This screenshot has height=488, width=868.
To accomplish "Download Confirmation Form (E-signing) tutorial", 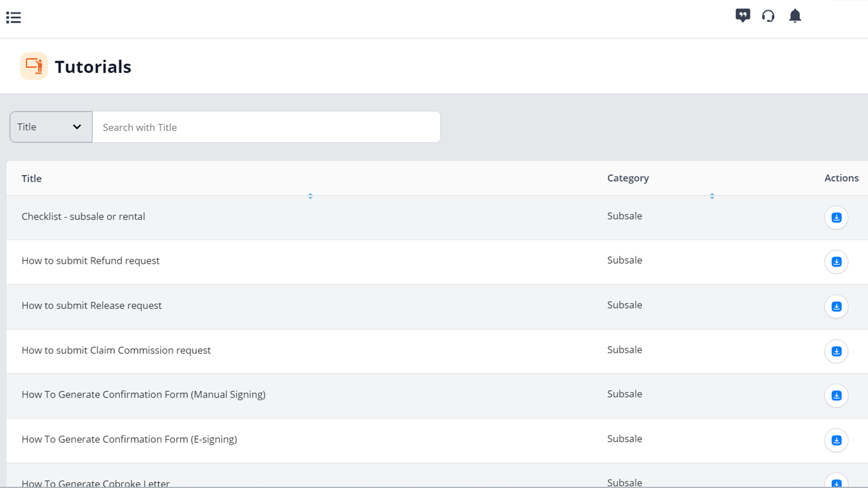I will tap(836, 441).
